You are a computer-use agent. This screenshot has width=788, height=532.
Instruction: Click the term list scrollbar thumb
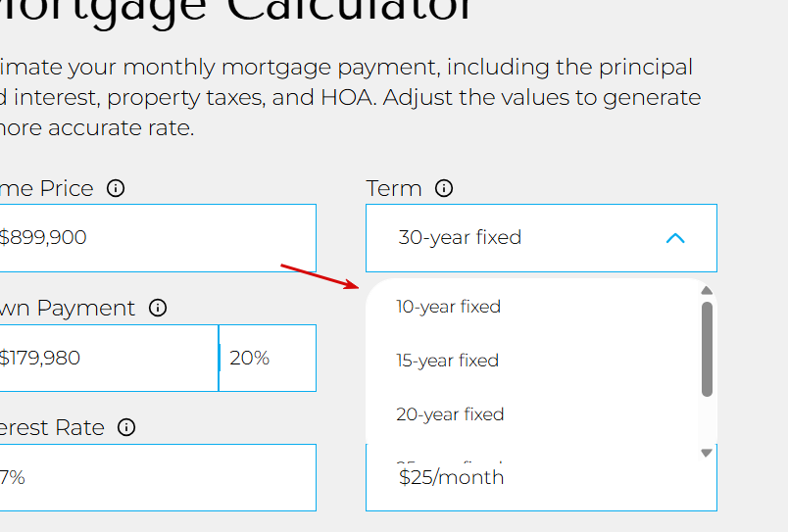point(707,348)
